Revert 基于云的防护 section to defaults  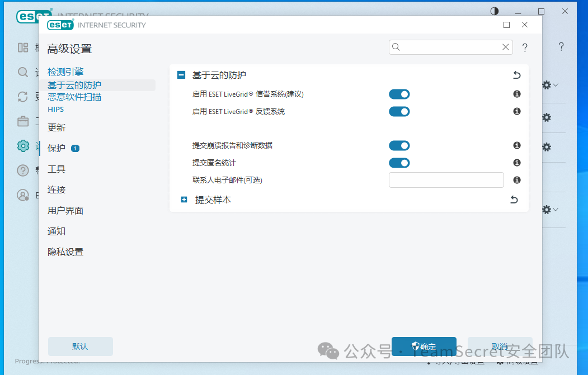[517, 75]
